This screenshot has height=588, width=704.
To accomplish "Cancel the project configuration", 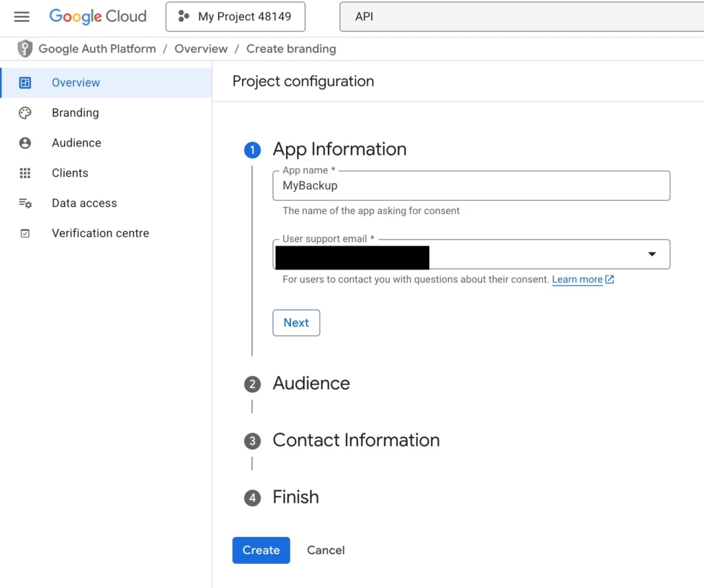I will point(326,550).
